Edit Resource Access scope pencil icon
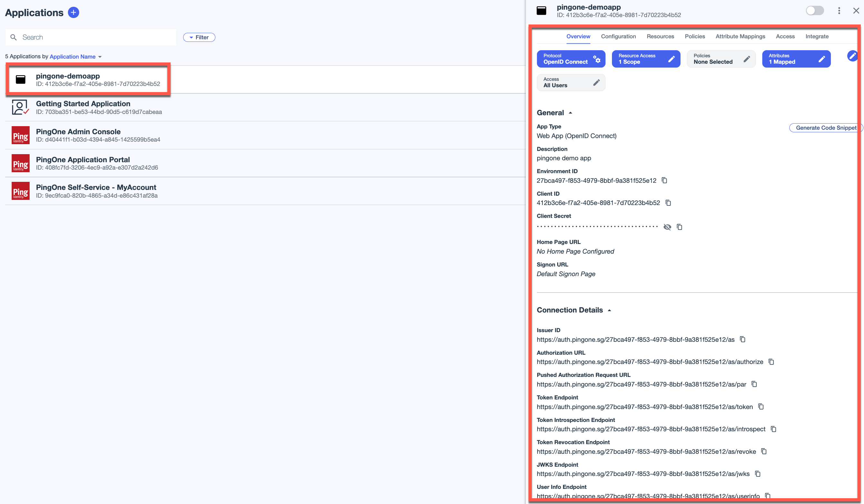 (x=671, y=59)
